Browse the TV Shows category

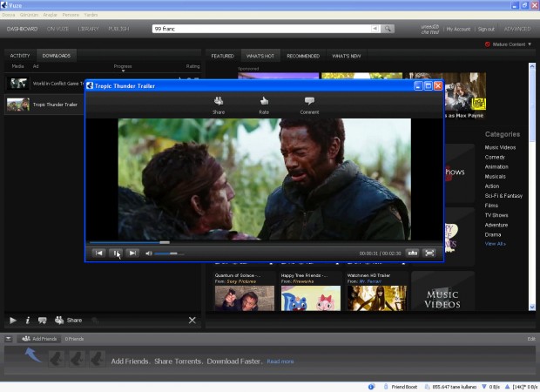pos(496,215)
